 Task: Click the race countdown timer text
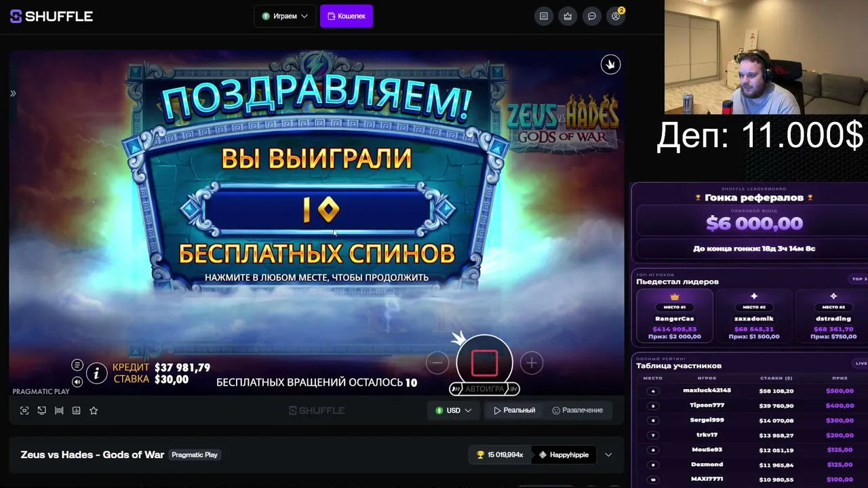pos(754,249)
